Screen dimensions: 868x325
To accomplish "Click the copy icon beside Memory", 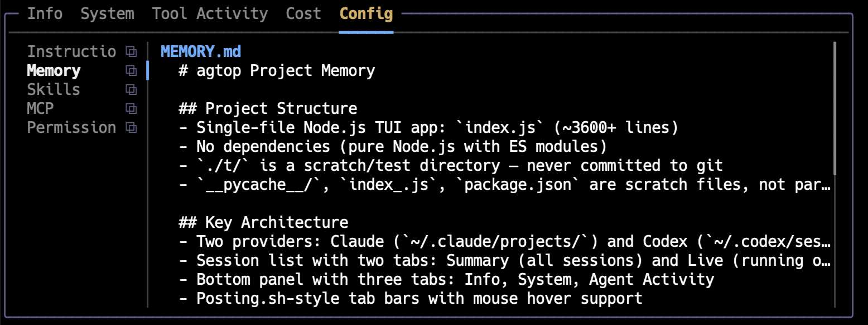I will click(x=131, y=70).
